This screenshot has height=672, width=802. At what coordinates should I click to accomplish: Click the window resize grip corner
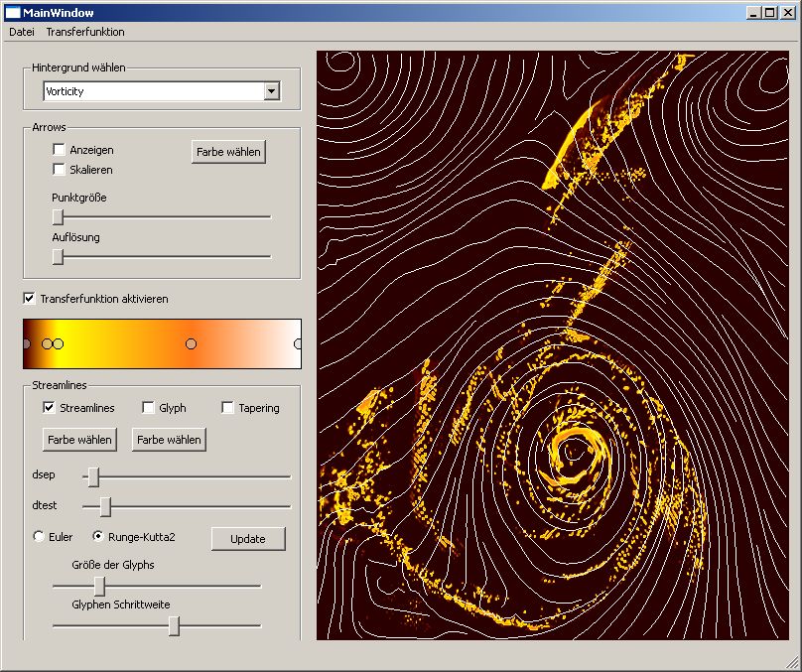click(x=791, y=661)
